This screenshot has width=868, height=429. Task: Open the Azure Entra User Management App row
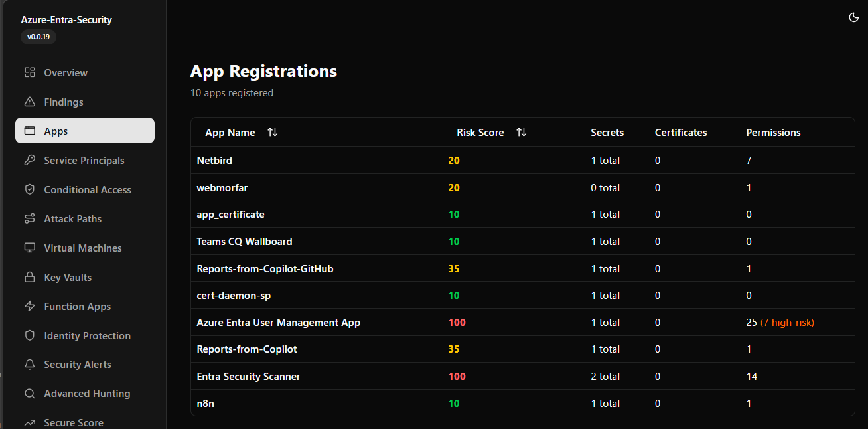pyautogui.click(x=278, y=323)
